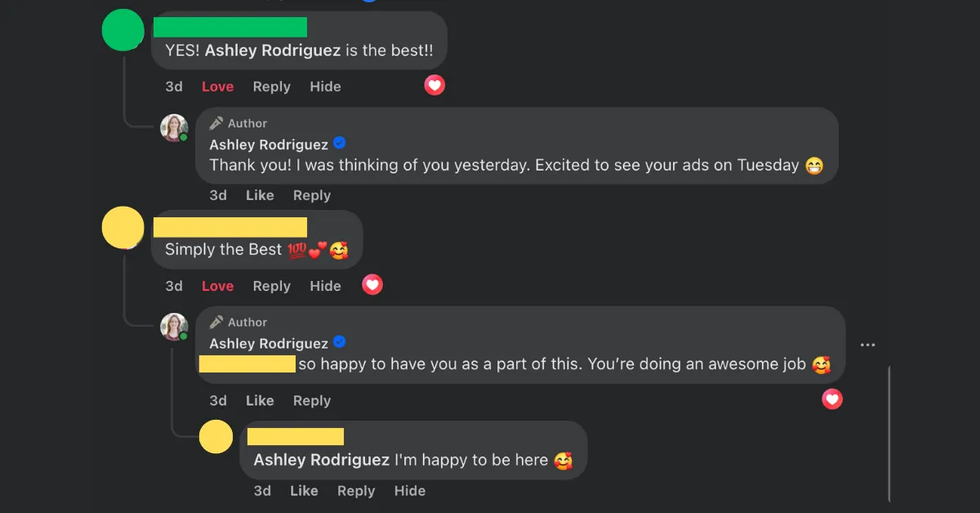Click the verified badge on Ashley's first reply
This screenshot has width=980, height=513.
coord(340,143)
